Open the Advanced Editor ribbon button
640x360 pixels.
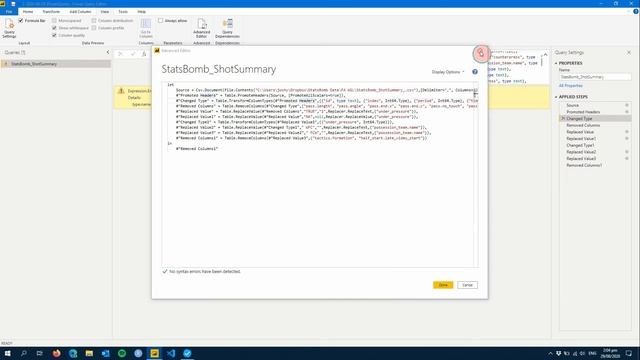[x=202, y=28]
